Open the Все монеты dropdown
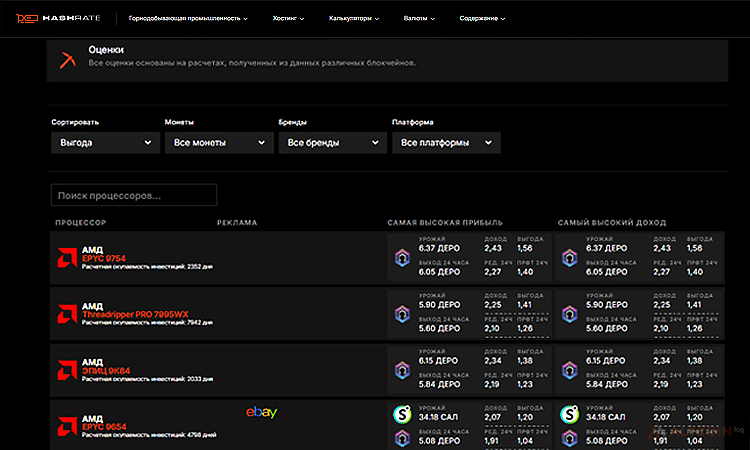Viewport: 750px width, 450px height. point(219,143)
